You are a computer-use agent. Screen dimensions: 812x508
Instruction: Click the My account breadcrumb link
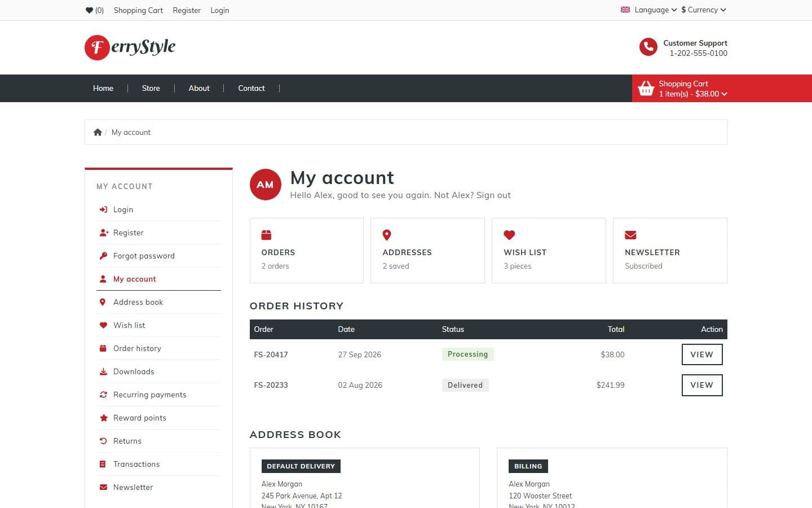pos(131,132)
